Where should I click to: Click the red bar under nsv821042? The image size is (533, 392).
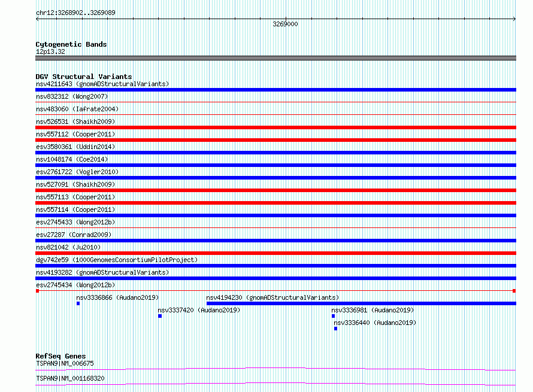[275, 253]
